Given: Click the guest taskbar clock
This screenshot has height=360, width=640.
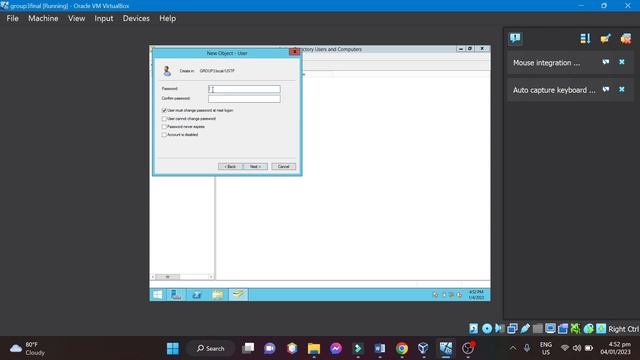Looking at the screenshot, I should click(x=476, y=295).
